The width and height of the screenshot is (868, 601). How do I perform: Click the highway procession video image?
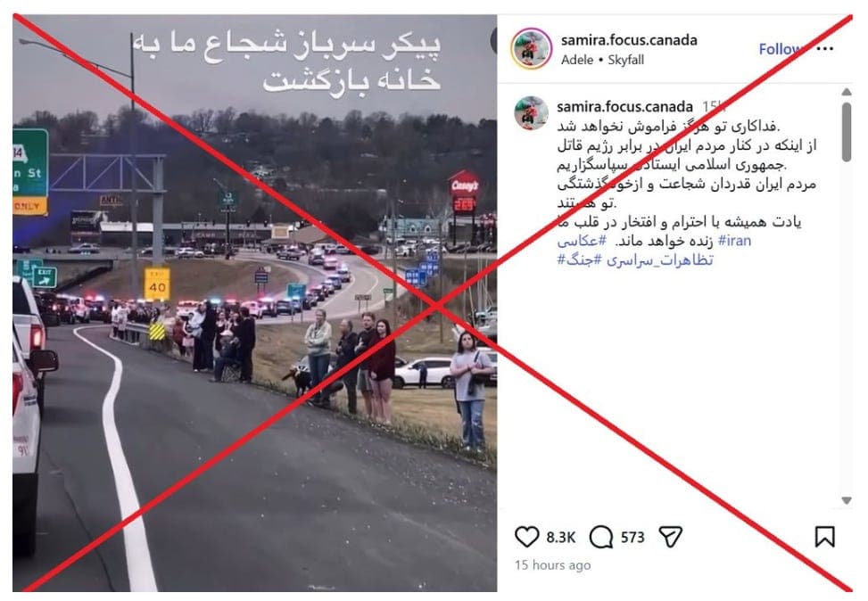[x=254, y=302]
